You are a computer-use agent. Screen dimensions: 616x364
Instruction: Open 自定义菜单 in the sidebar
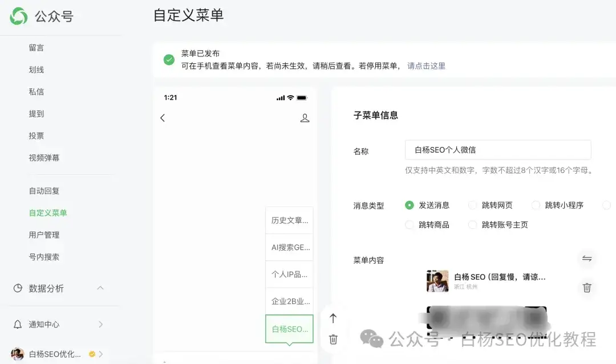[48, 213]
